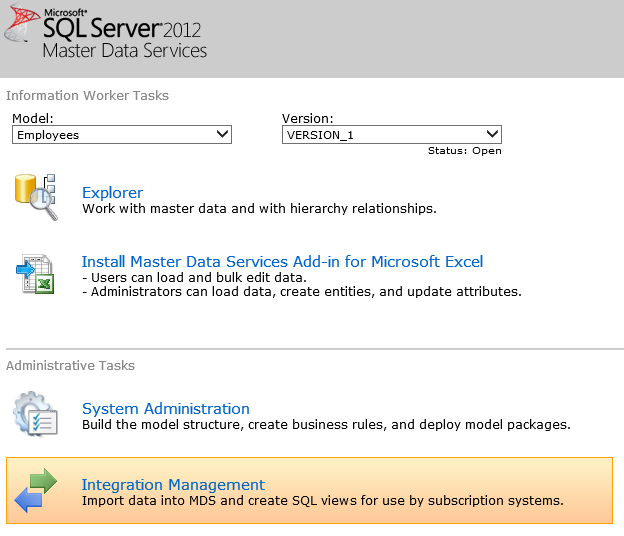Image resolution: width=624 pixels, height=536 pixels.
Task: Click the 'Version:' label
Action: tap(307, 119)
